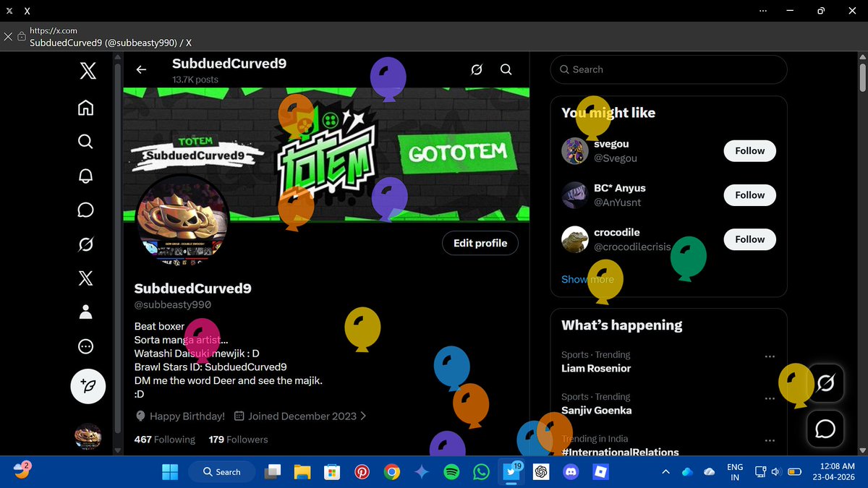
Task: Open Pinterest from the taskbar
Action: click(362, 472)
